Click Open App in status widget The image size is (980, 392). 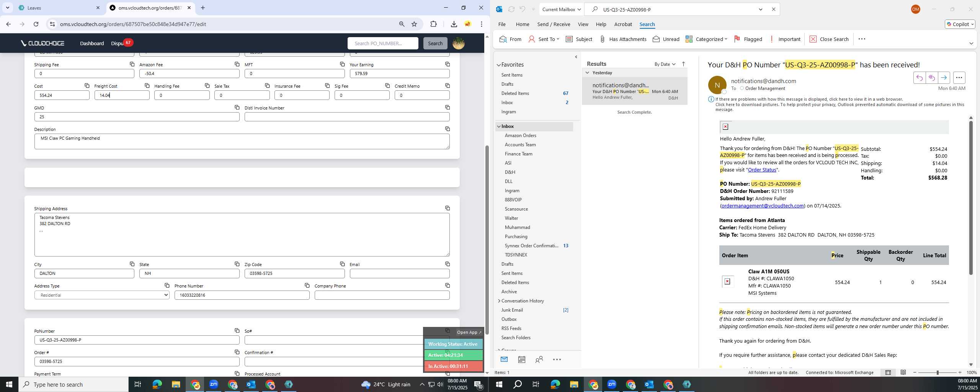pyautogui.click(x=469, y=332)
